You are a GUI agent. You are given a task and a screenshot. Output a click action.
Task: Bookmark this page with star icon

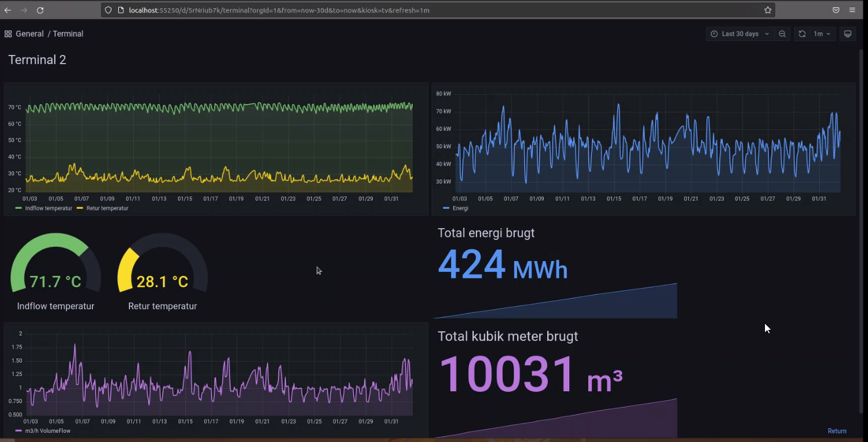[768, 10]
